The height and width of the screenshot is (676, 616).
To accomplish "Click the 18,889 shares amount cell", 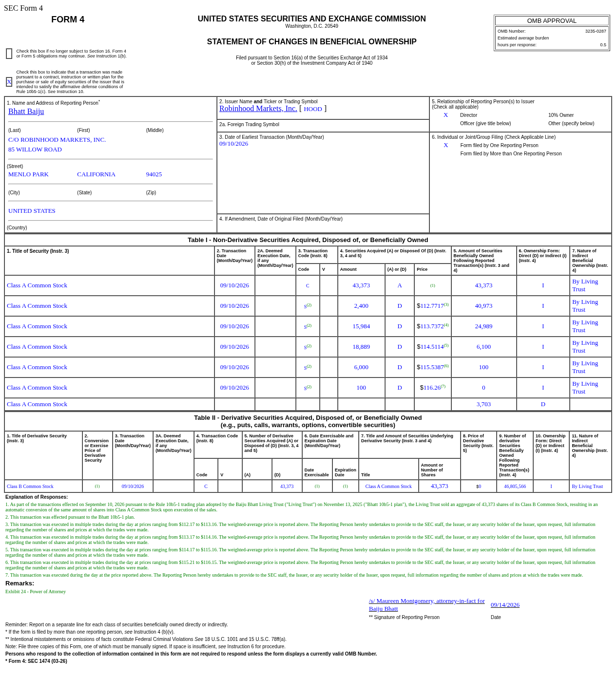I will point(361,347).
